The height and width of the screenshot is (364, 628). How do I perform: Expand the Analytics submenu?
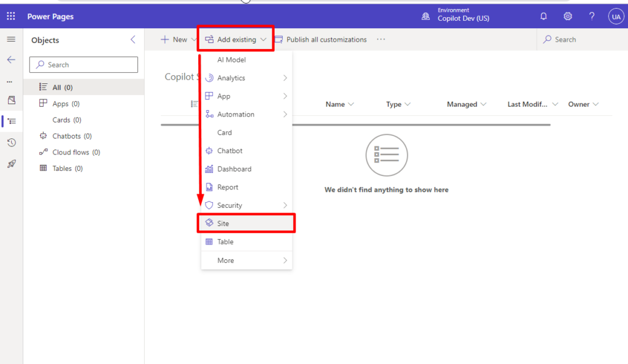(247, 78)
